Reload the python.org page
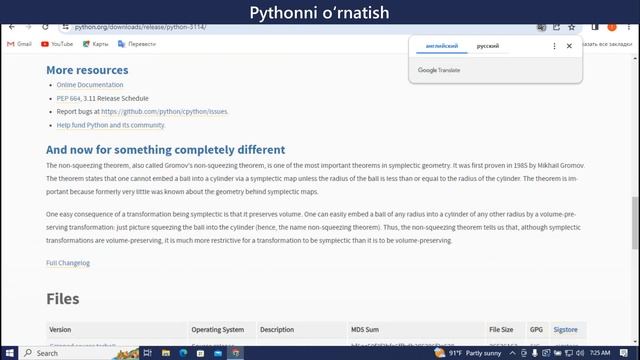This screenshot has height=360, width=640. (45, 27)
